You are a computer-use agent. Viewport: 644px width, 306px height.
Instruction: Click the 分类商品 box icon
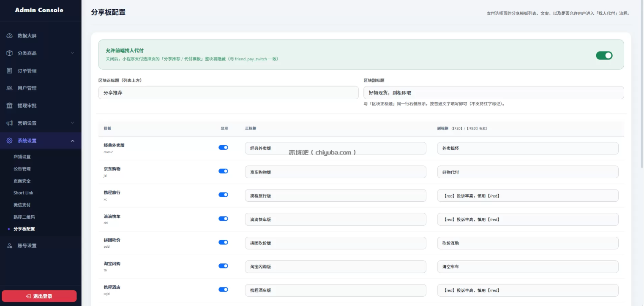9,53
